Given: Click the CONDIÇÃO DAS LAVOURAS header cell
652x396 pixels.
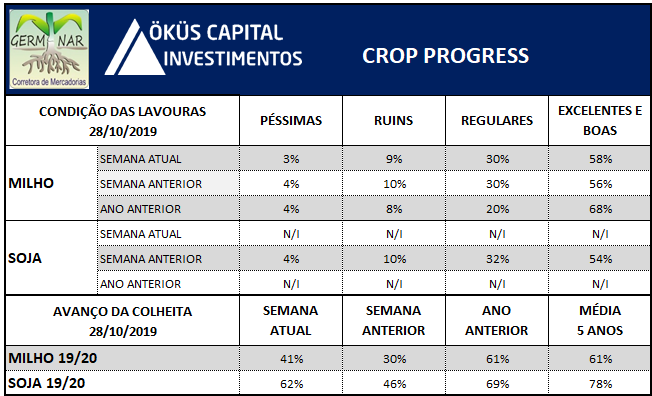Looking at the screenshot, I should 122,121.
